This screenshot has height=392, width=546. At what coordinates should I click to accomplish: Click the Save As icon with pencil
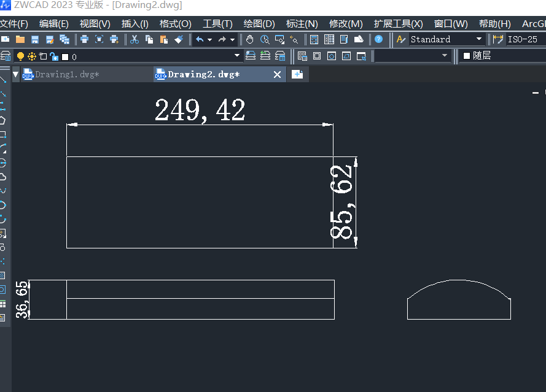[50, 39]
